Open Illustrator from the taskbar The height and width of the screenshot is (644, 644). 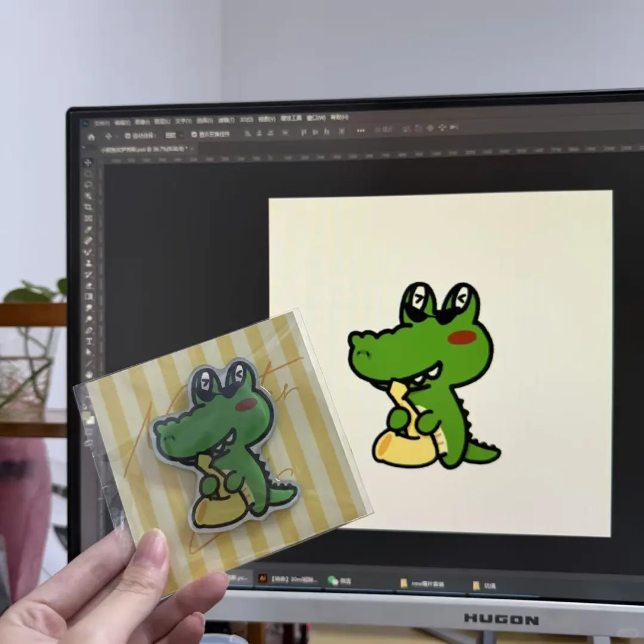coord(288,579)
